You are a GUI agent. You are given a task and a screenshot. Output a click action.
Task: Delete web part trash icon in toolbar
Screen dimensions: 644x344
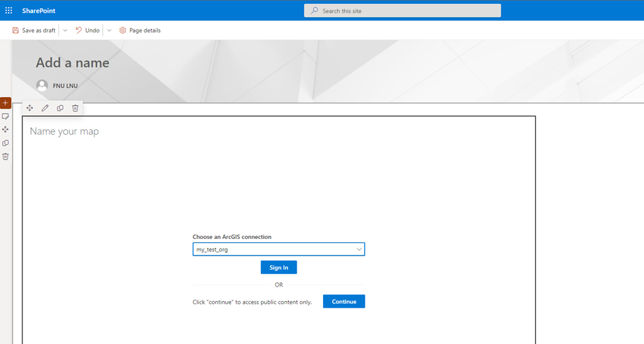pyautogui.click(x=75, y=108)
